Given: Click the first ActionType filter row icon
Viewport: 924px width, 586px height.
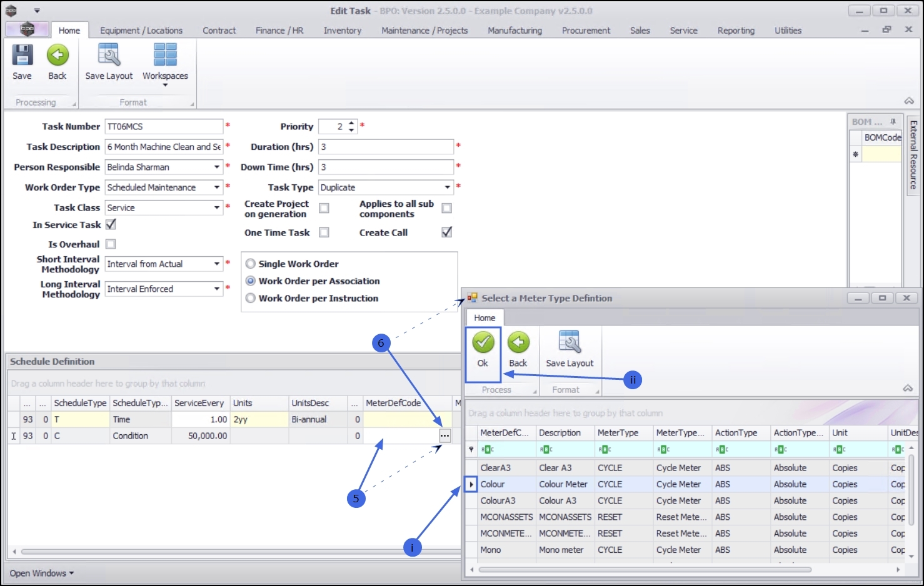Looking at the screenshot, I should [x=722, y=449].
